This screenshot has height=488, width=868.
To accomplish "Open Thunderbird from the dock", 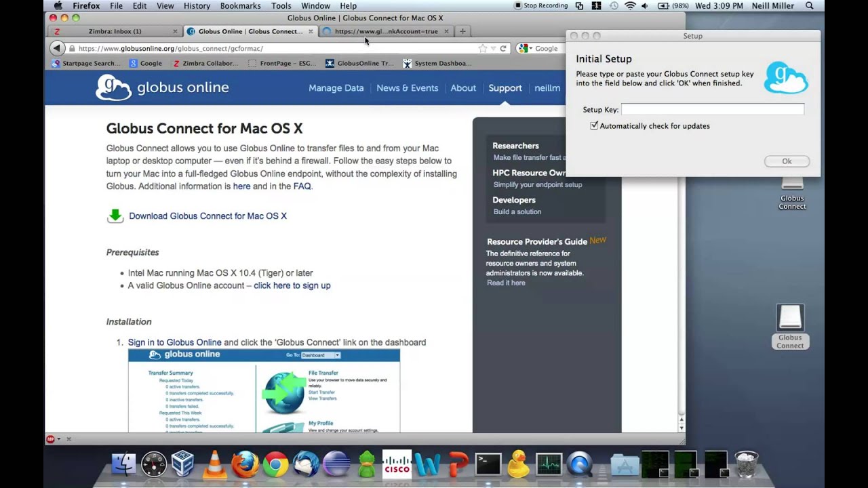I will coord(307,464).
